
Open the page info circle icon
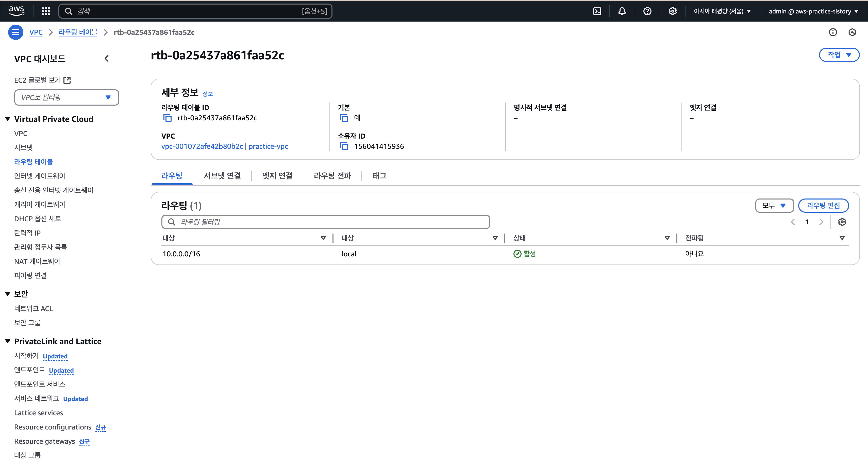tap(833, 32)
